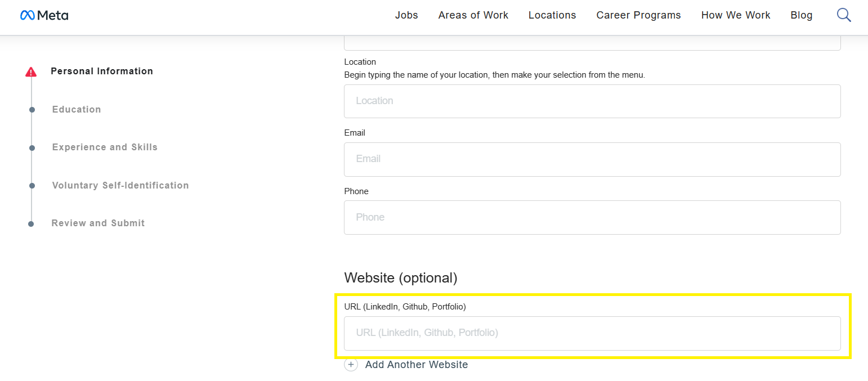
Task: Open the Jobs menu
Action: [406, 15]
